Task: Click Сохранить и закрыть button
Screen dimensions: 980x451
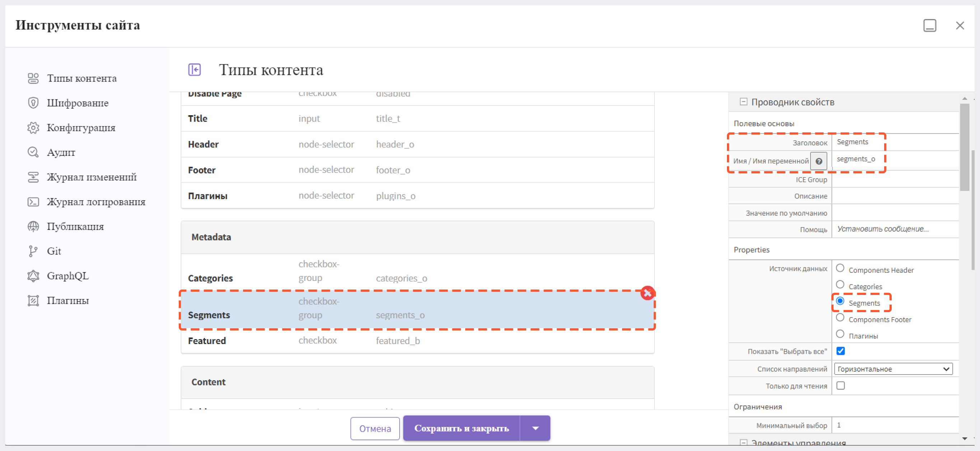Action: click(462, 428)
